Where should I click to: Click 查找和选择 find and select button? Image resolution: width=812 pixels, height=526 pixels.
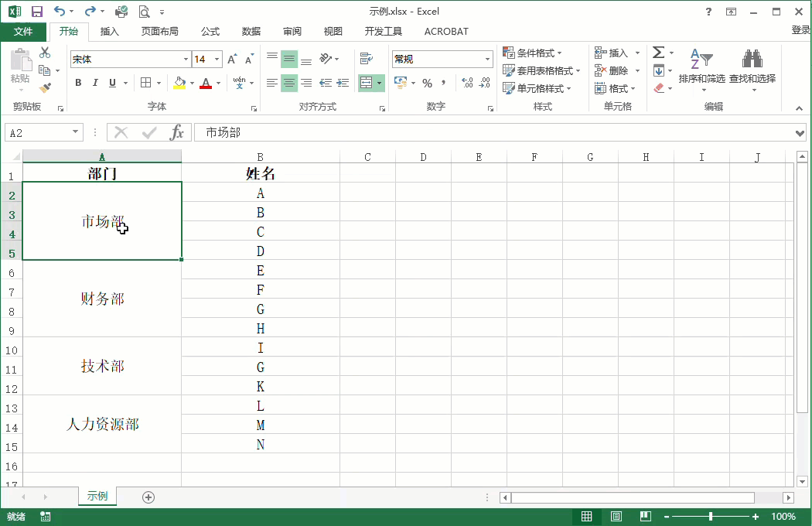tap(752, 70)
